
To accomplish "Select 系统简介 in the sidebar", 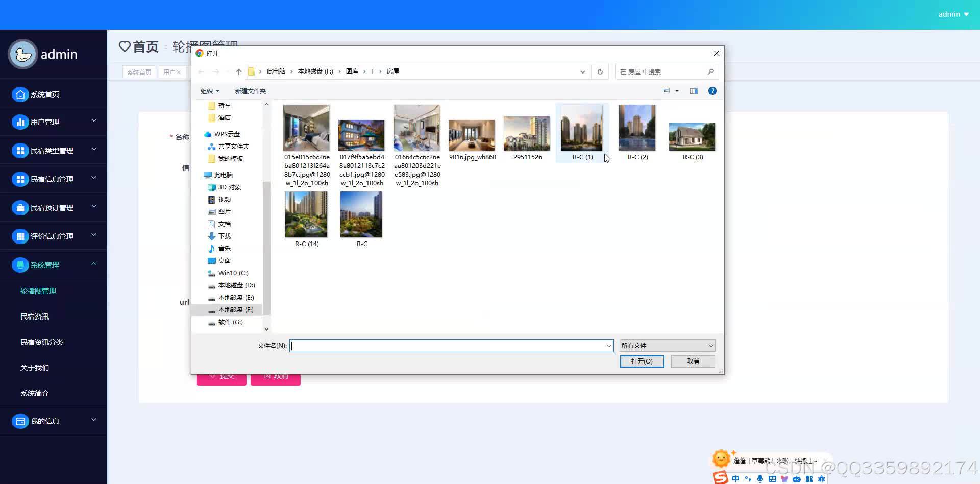I will click(35, 393).
